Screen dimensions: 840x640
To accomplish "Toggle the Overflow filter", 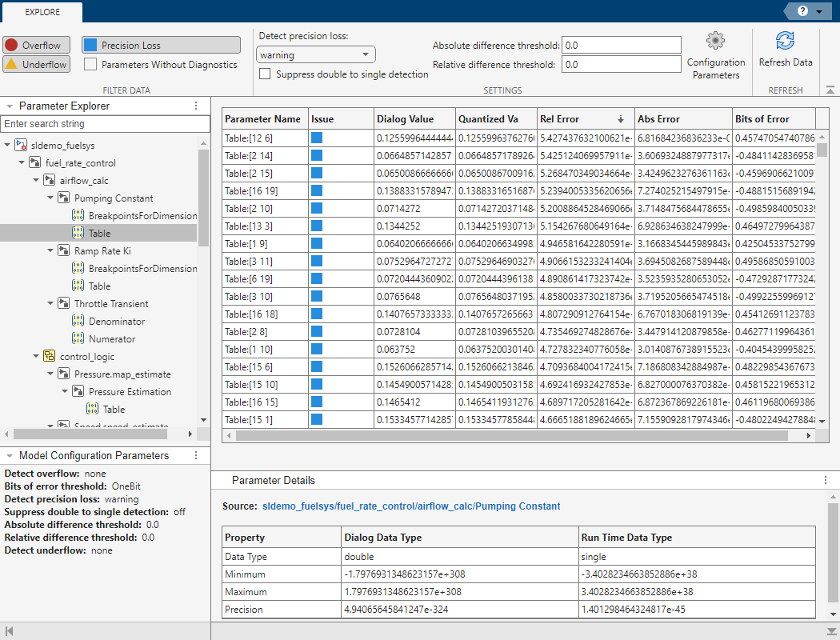I will pos(37,45).
